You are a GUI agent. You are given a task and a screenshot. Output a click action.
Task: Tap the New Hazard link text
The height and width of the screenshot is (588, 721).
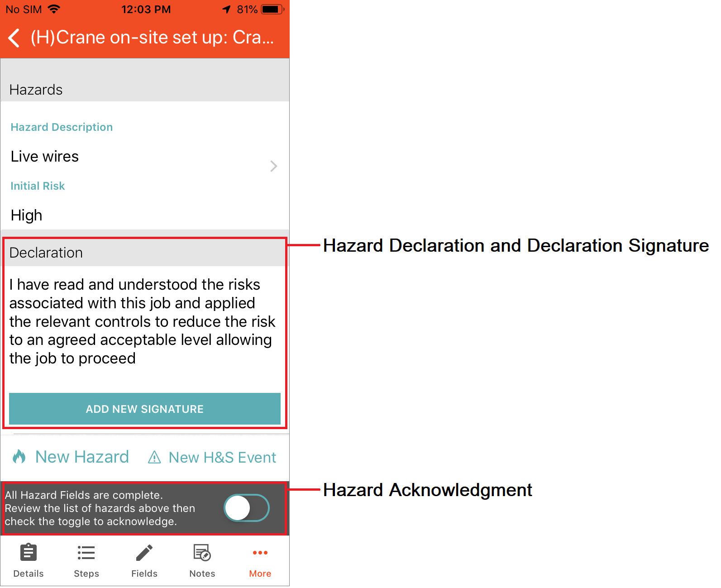(x=82, y=457)
